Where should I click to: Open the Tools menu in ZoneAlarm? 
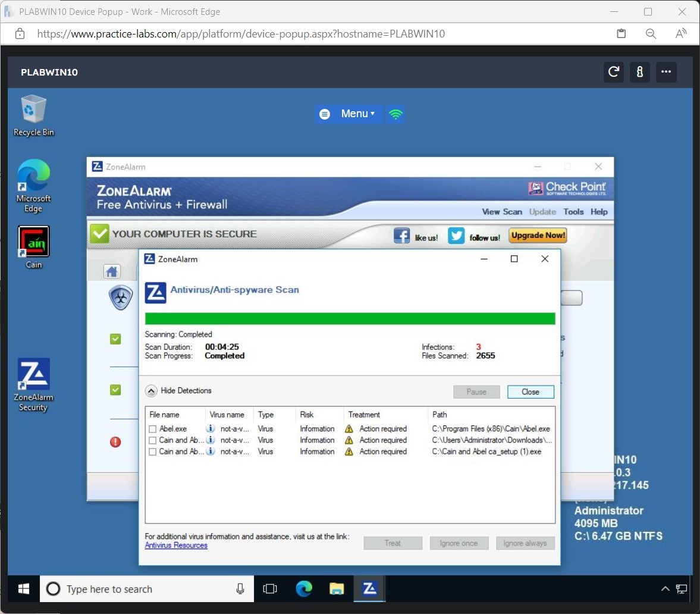573,211
